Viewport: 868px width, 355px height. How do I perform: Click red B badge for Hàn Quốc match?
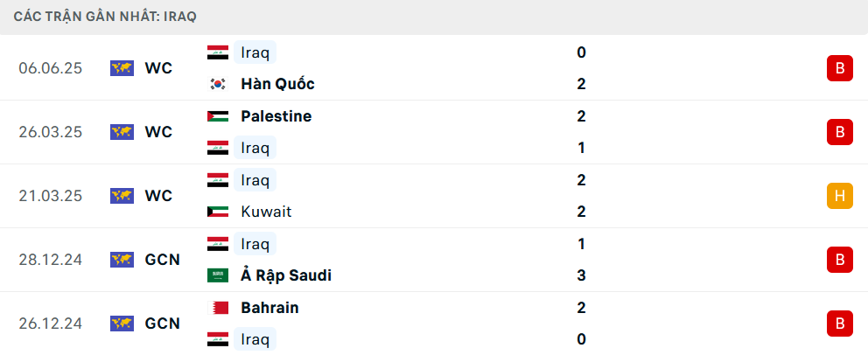pos(840,68)
